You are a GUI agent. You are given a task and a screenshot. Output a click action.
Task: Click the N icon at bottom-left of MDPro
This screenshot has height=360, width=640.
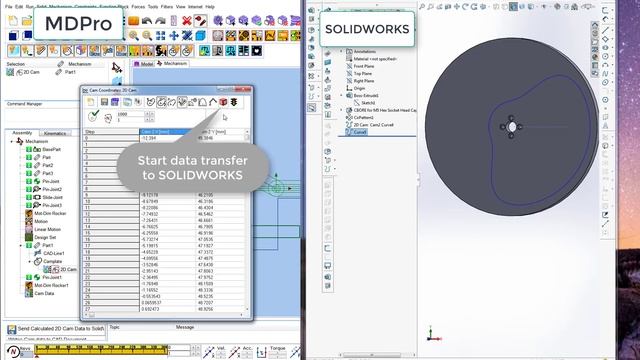13,351
